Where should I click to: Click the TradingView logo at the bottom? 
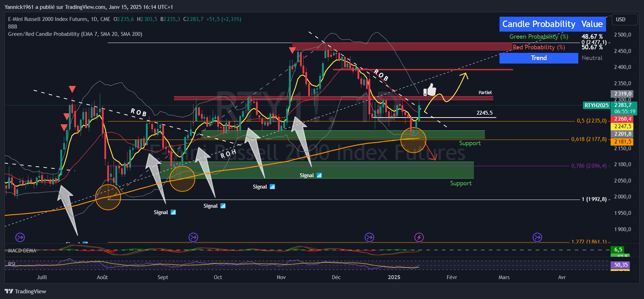pos(25,292)
